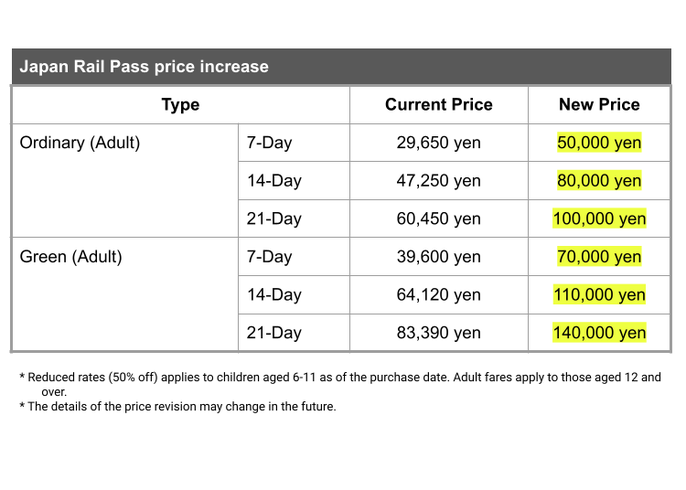
Task: Select the Type column header
Action: click(x=181, y=105)
